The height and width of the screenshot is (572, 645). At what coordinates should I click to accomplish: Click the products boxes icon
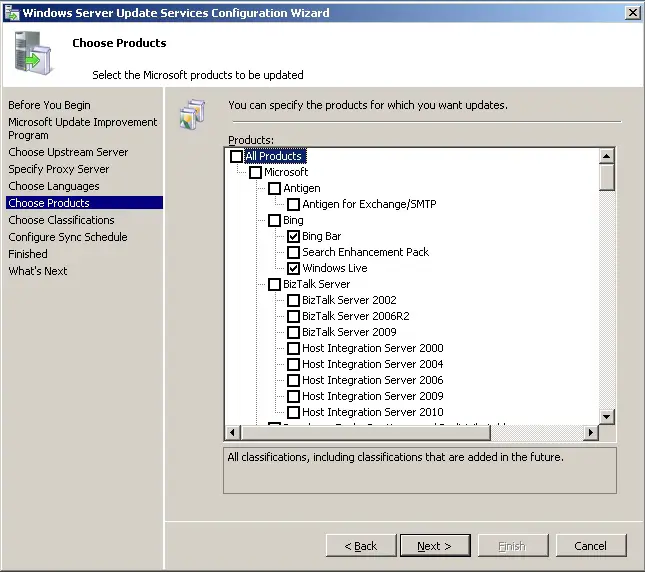(x=193, y=114)
